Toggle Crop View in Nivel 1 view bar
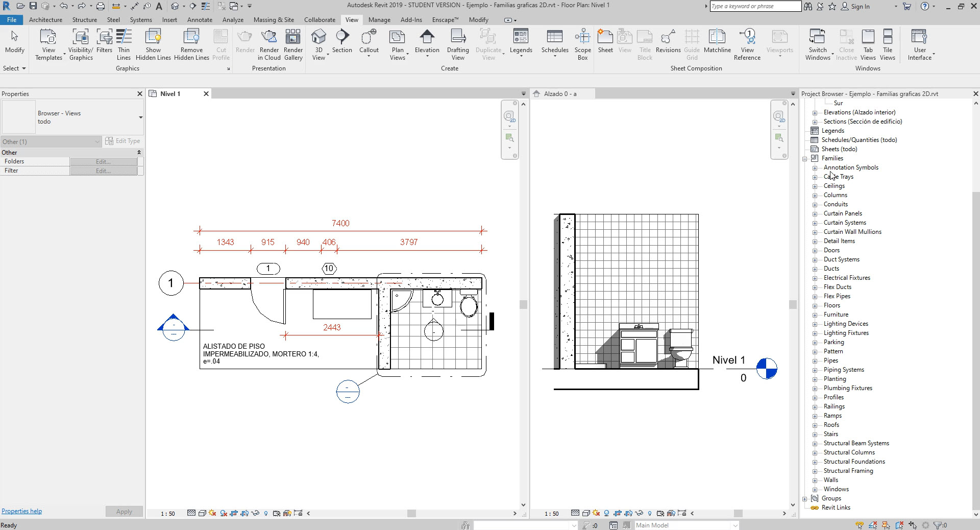The image size is (980, 530). (x=234, y=513)
